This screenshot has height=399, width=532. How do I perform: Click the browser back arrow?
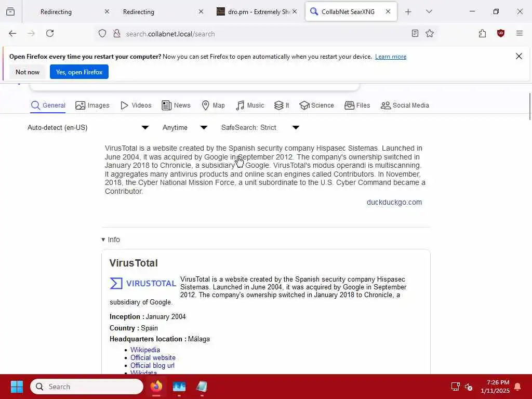click(12, 33)
